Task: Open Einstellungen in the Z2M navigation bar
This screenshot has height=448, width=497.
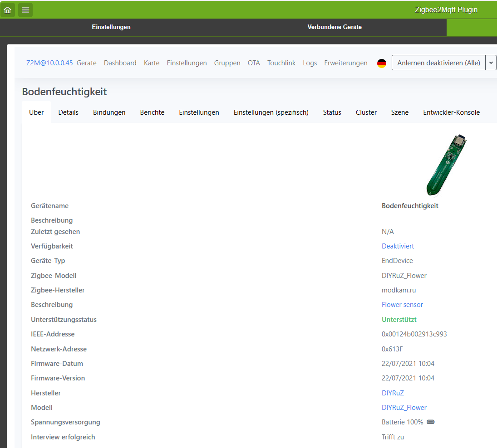Action: [x=187, y=63]
